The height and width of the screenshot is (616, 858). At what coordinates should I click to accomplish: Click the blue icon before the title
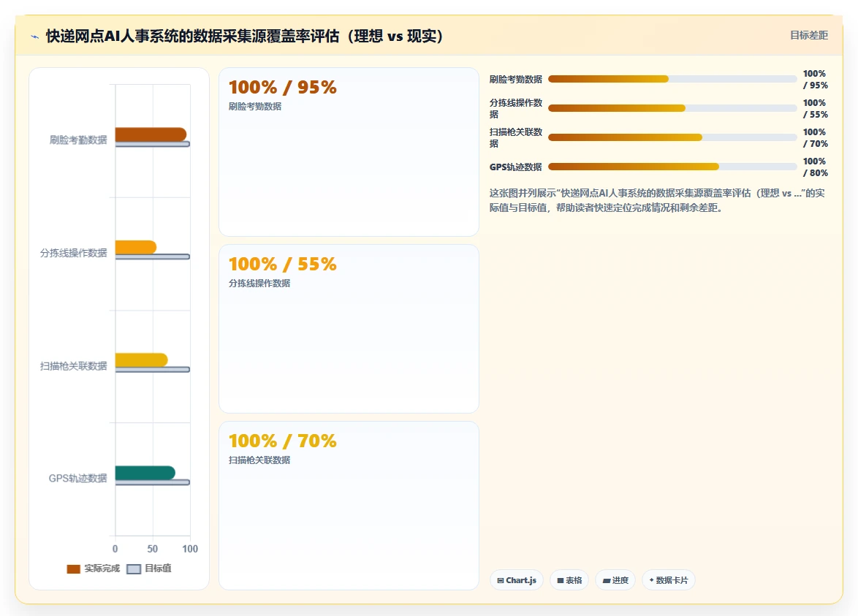[34, 37]
